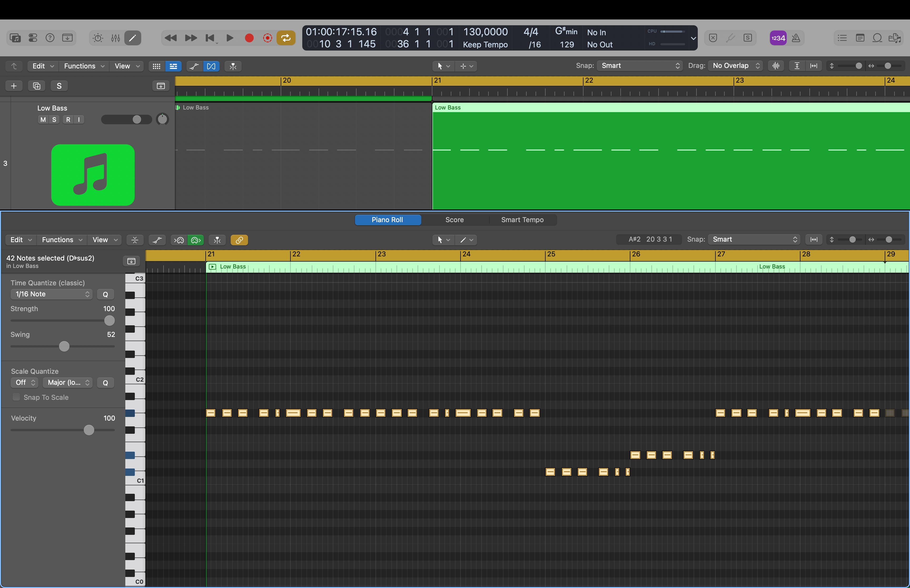Expand the Drag No Overlap dropdown
The width and height of the screenshot is (910, 588).
tap(735, 66)
